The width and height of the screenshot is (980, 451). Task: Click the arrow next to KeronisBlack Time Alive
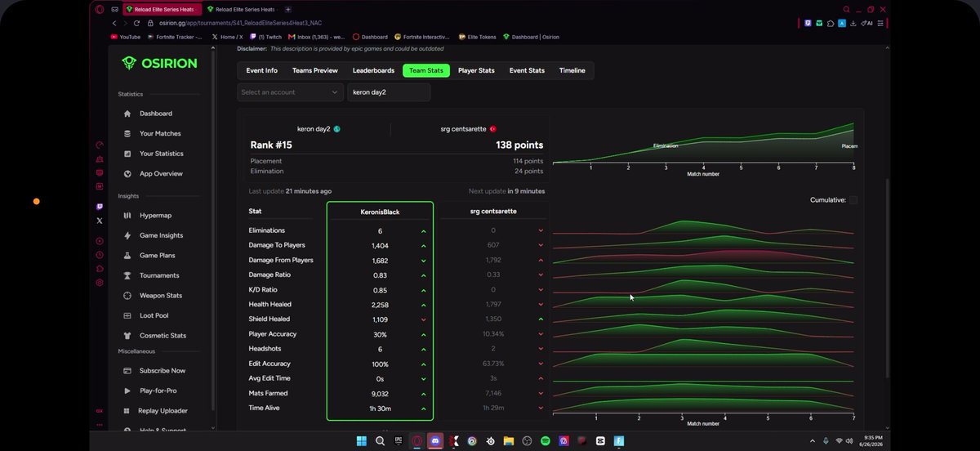pos(423,409)
